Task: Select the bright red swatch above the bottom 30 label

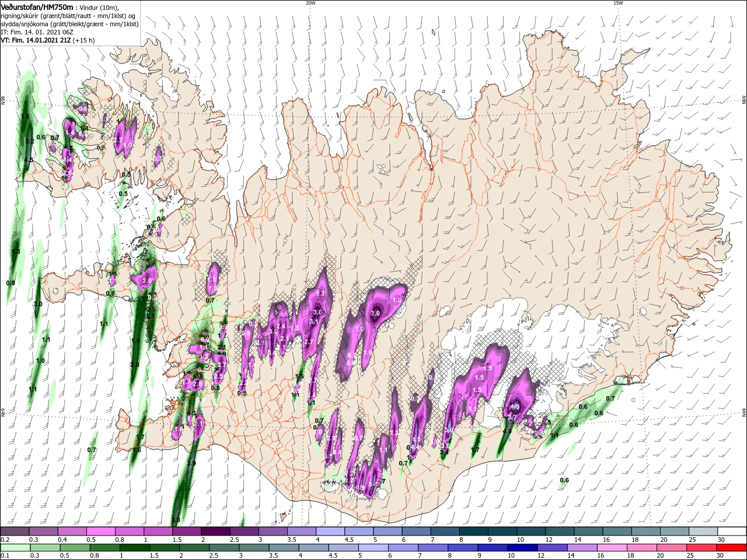Action: [731, 548]
